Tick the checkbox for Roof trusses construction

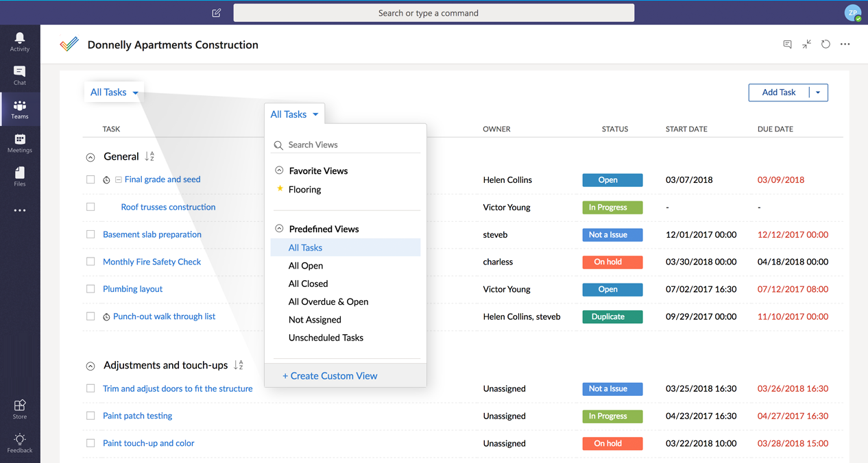tap(91, 207)
